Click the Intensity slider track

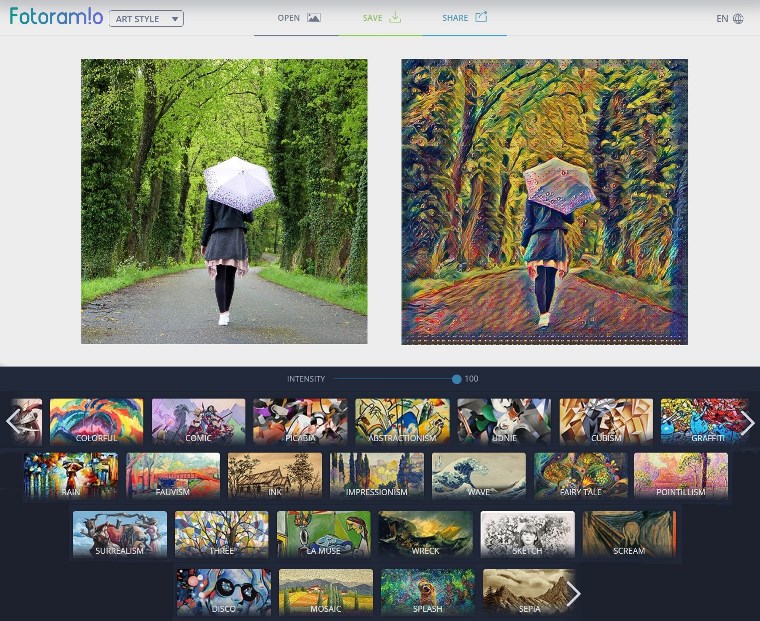pyautogui.click(x=395, y=379)
